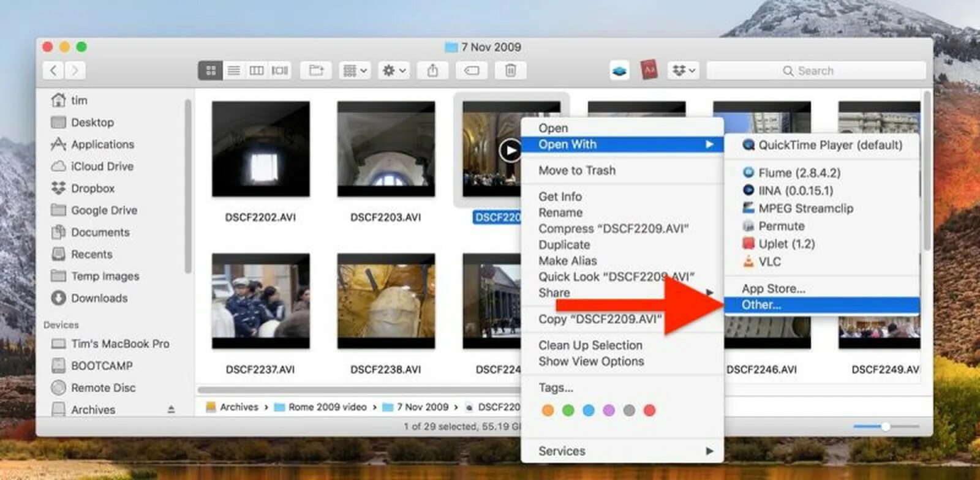Switch to list view
Viewport: 980px width, 480px height.
(x=233, y=70)
